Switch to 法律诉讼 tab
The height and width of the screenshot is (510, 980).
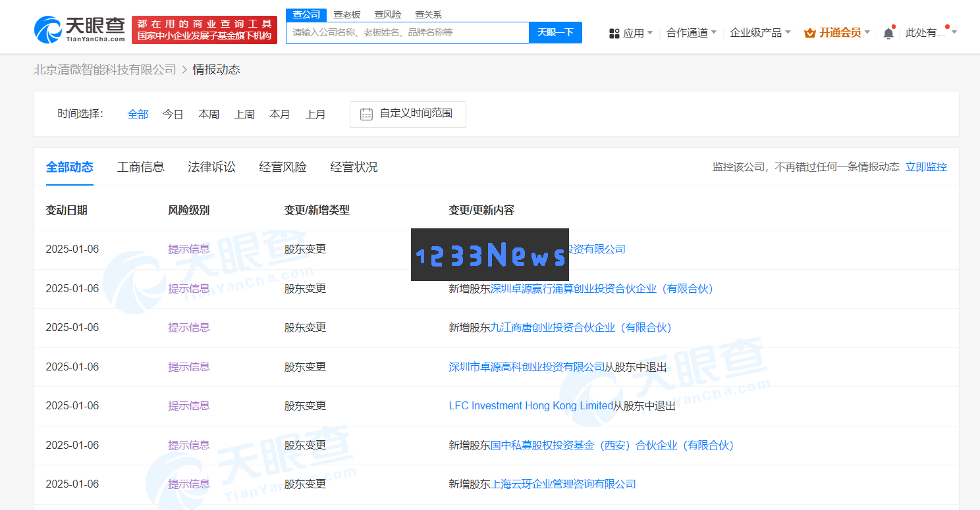(212, 167)
